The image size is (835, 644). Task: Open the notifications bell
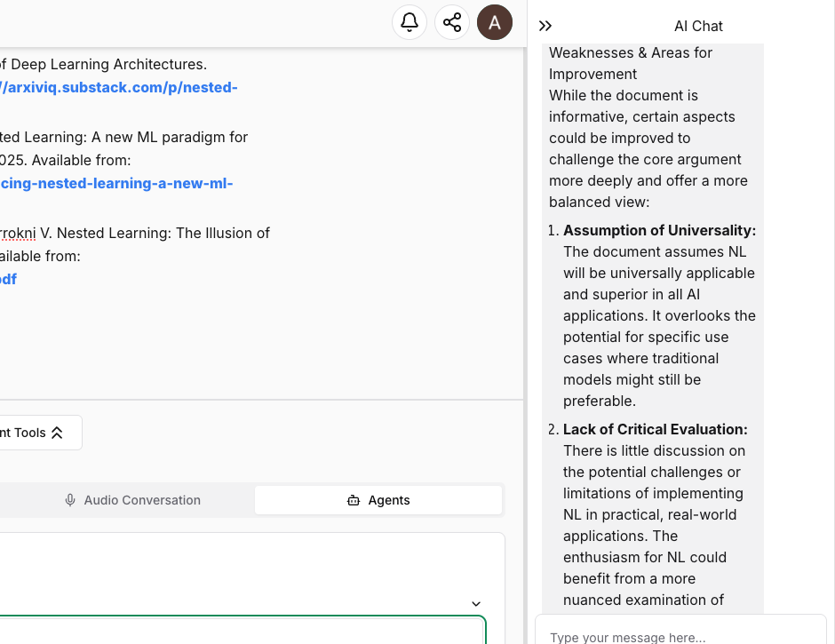[x=410, y=22]
